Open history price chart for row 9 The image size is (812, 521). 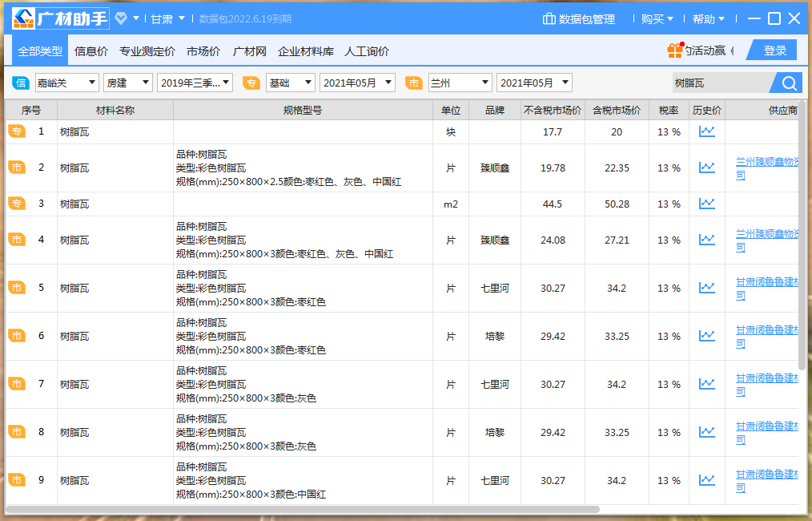[707, 480]
